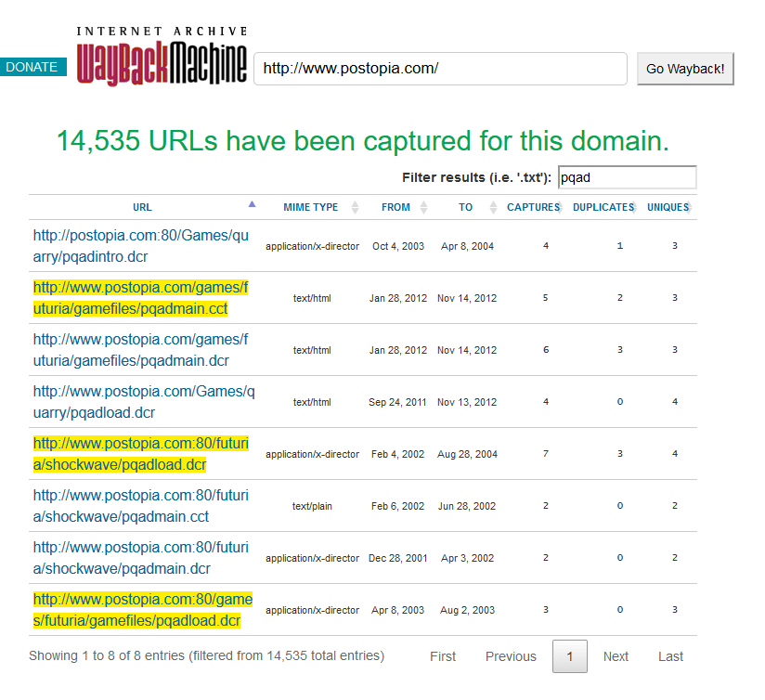The height and width of the screenshot is (700, 765).
Task: Sort by CAPTURES column
Action: pyautogui.click(x=533, y=207)
